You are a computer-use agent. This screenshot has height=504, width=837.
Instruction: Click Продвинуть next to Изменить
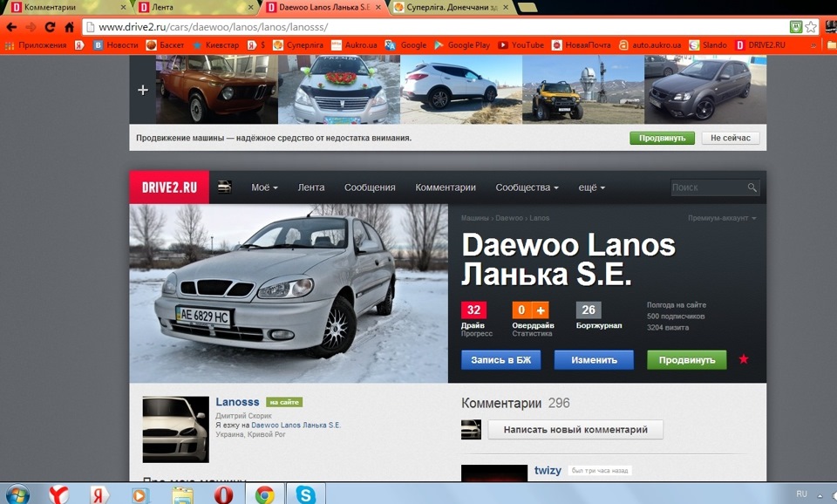(x=687, y=360)
